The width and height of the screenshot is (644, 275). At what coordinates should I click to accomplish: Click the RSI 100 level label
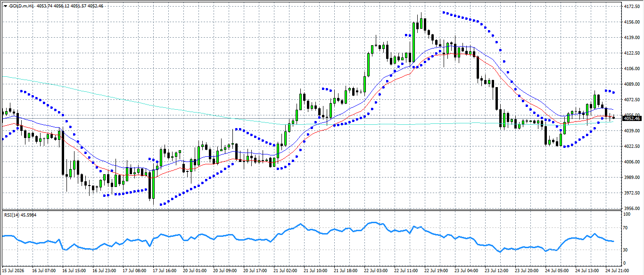627,214
